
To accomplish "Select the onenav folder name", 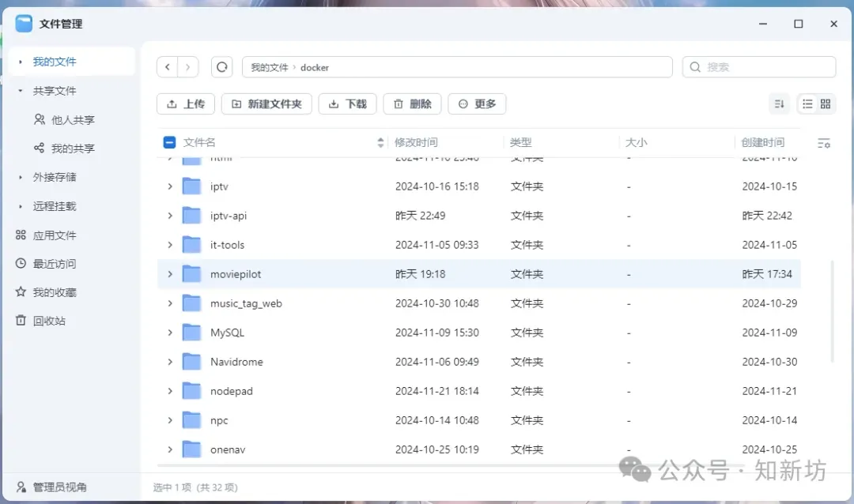I will (x=228, y=449).
